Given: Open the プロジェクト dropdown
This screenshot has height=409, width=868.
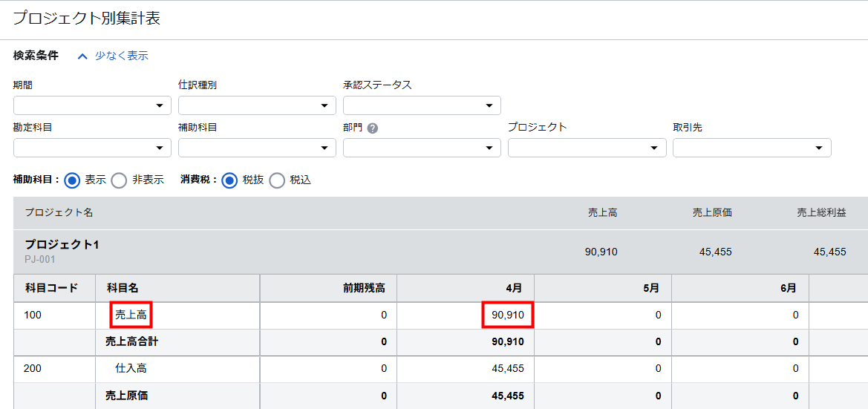Looking at the screenshot, I should pos(587,148).
